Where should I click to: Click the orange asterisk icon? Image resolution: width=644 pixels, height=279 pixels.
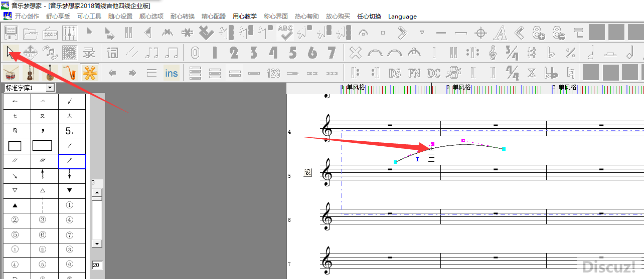(89, 73)
